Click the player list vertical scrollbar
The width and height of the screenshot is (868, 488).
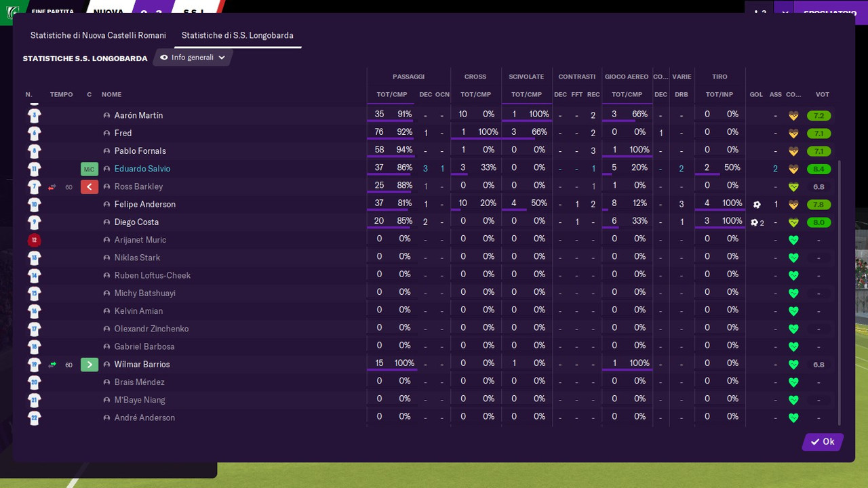(840, 293)
